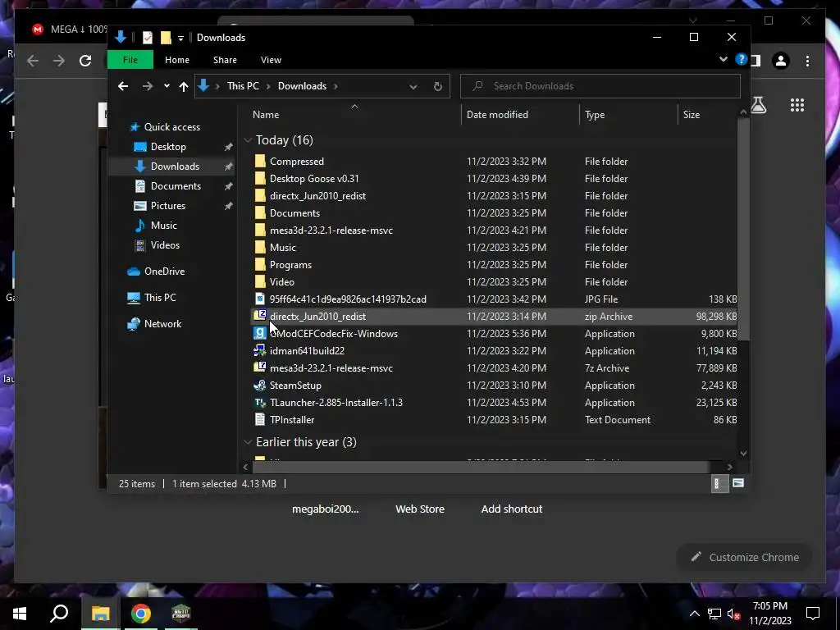This screenshot has height=630, width=840.
Task: Open recent locations dropdown arrow
Action: click(167, 86)
